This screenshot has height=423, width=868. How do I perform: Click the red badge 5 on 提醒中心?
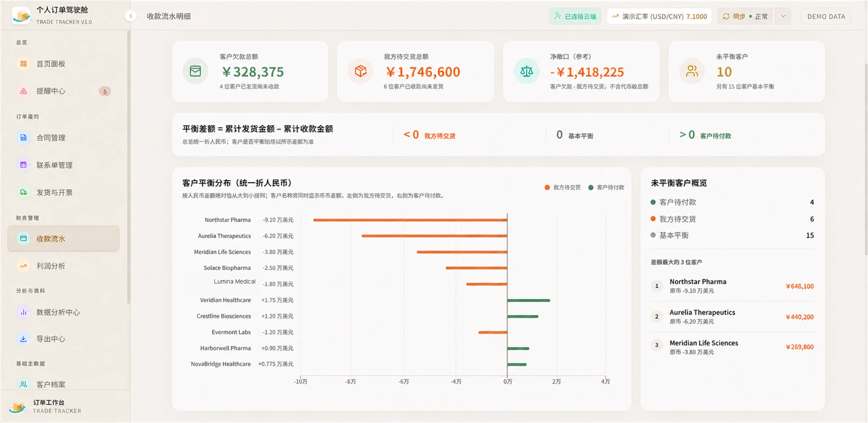105,92
